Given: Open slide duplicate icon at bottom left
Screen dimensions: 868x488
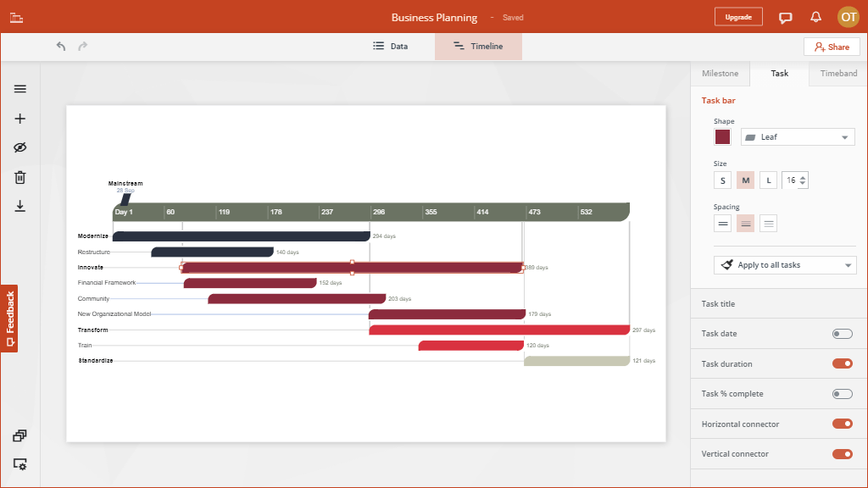Looking at the screenshot, I should click(x=19, y=435).
